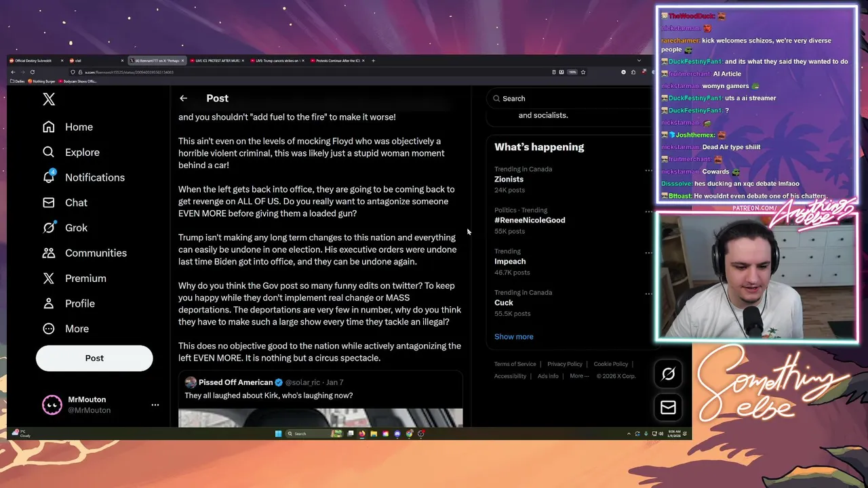Click the back arrow beside Post heading
The image size is (868, 488).
click(x=183, y=98)
